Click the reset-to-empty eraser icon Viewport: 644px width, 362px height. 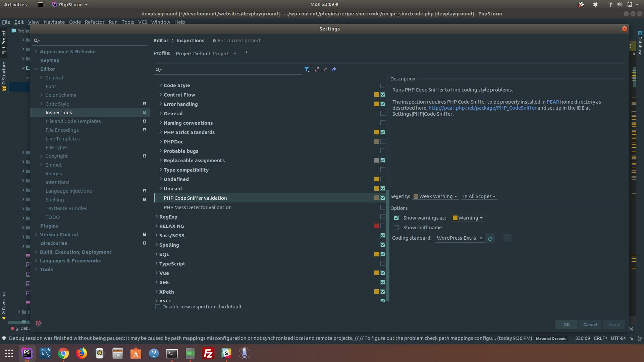(334, 69)
